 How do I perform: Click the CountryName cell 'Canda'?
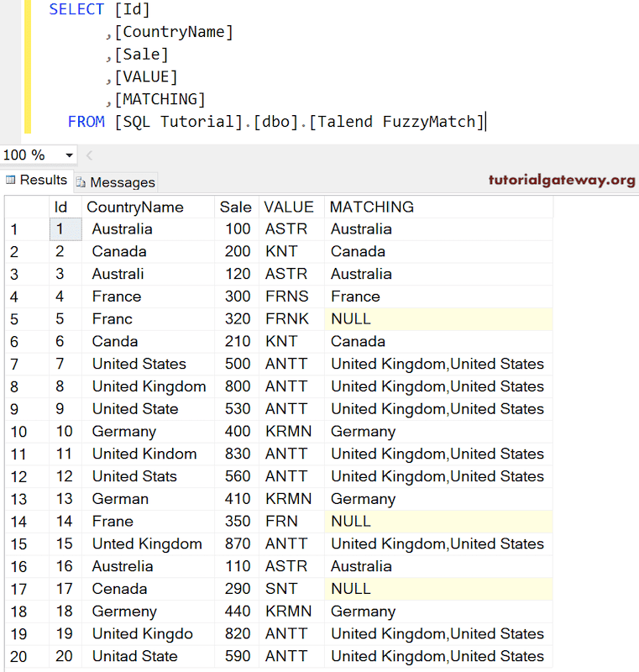[x=148, y=342]
